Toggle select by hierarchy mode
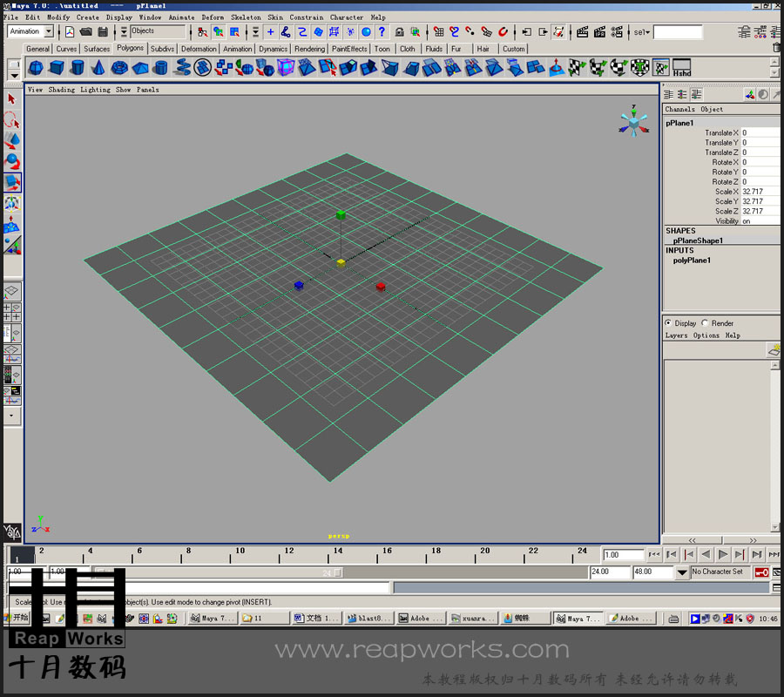 (202, 32)
